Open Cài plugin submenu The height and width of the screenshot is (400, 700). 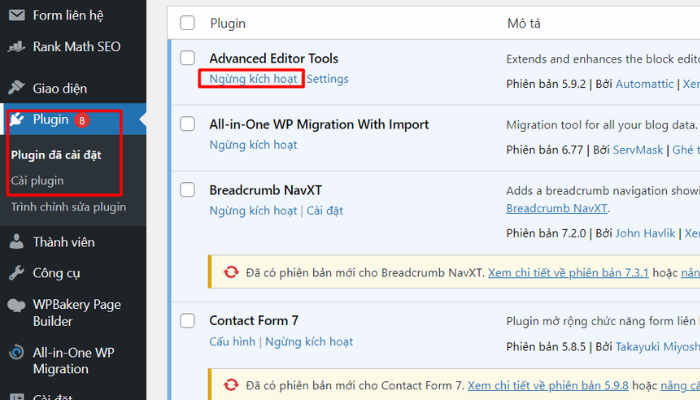[38, 181]
